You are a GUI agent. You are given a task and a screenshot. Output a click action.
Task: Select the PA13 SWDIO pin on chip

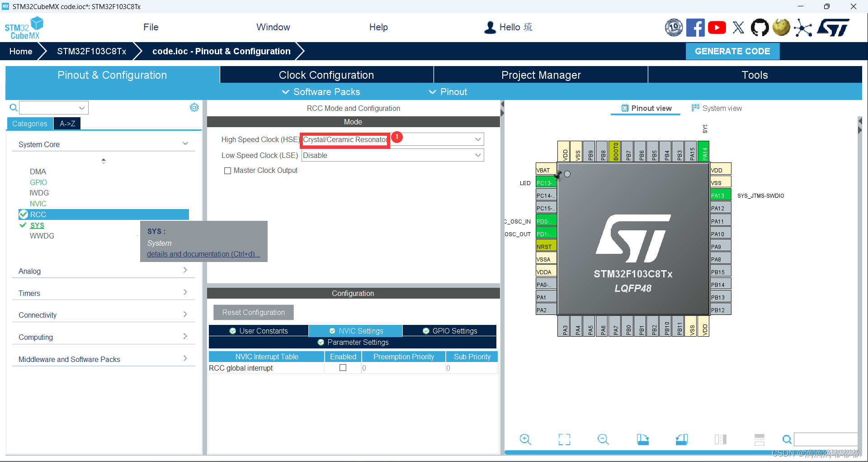point(721,195)
